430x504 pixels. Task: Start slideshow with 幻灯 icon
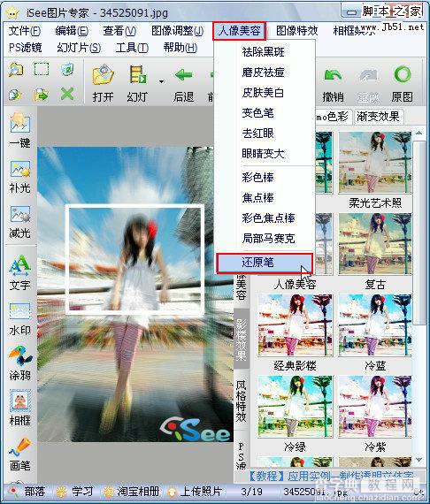point(138,84)
